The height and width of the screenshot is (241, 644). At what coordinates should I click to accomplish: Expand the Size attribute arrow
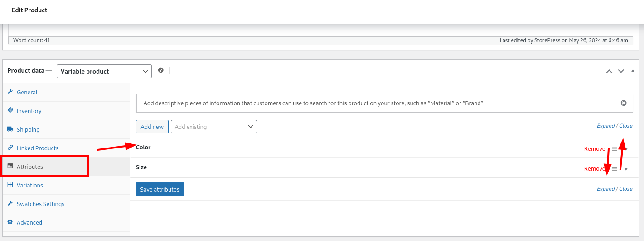pos(626,169)
